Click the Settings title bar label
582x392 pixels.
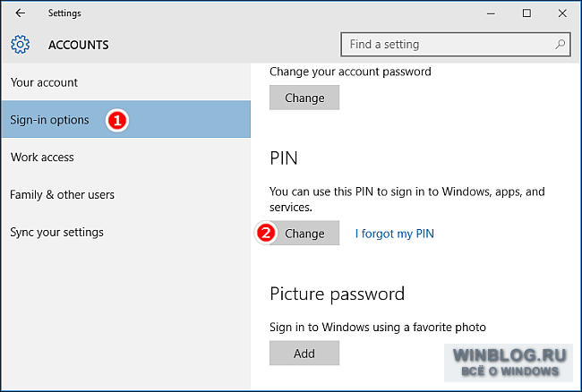tap(64, 13)
